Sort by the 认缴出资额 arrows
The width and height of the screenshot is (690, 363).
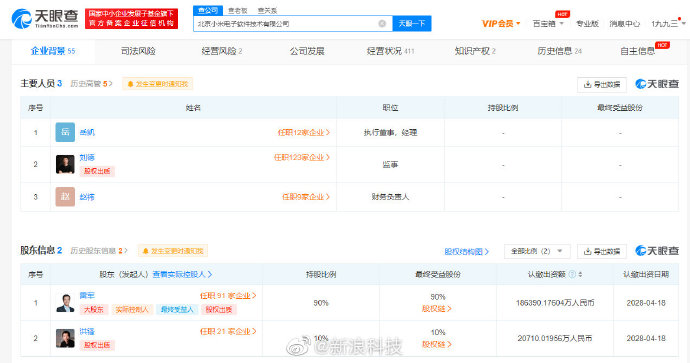point(580,274)
